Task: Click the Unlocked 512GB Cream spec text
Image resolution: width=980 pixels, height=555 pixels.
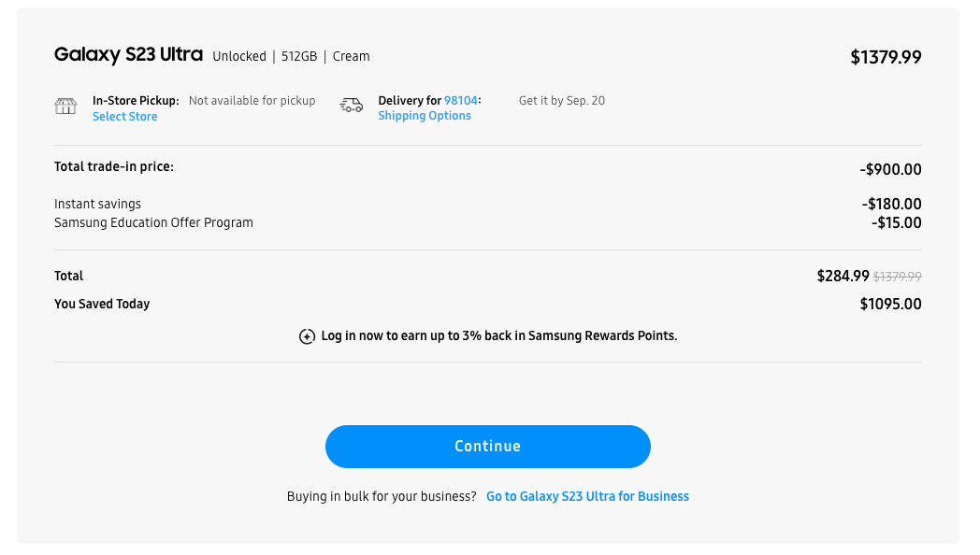Action: click(x=291, y=56)
